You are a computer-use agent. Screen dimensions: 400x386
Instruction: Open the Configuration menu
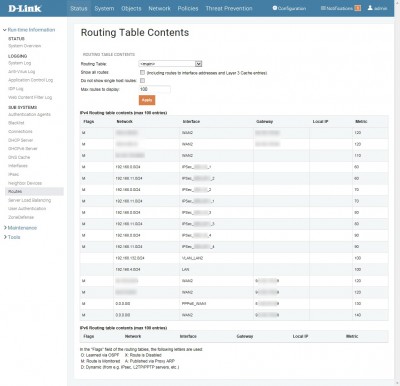click(x=289, y=8)
